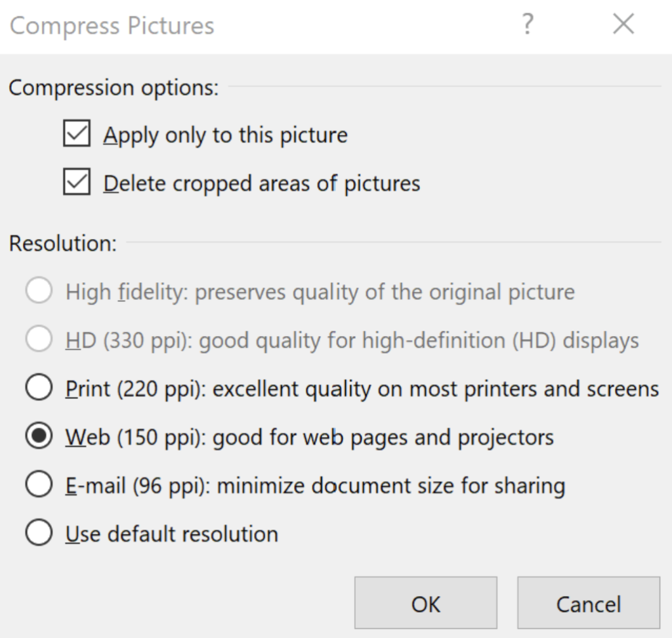Screen dimensions: 672x638
Task: Click the 'Apply only to this picture' label text
Action: pyautogui.click(x=226, y=135)
